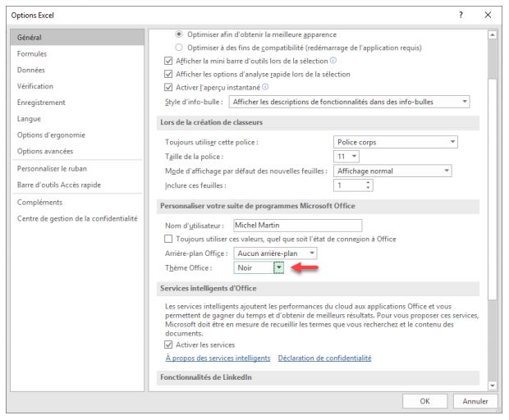Toggle Afficher la mini barre d'outils checkbox
The width and height of the screenshot is (509, 420).
(169, 61)
